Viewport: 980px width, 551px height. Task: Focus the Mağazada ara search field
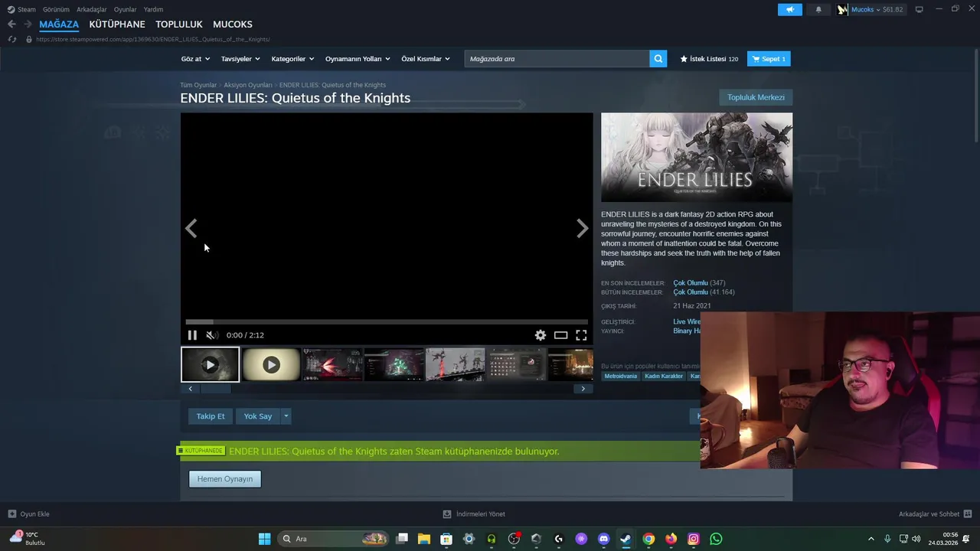coord(557,59)
